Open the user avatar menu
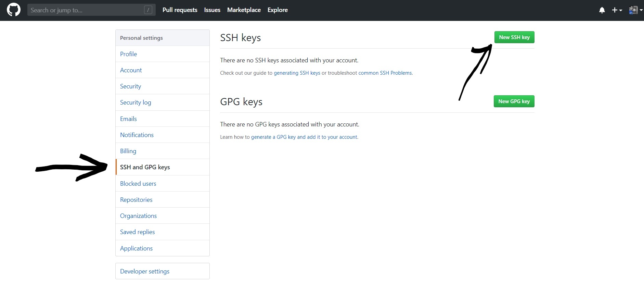This screenshot has width=644, height=281. (635, 10)
